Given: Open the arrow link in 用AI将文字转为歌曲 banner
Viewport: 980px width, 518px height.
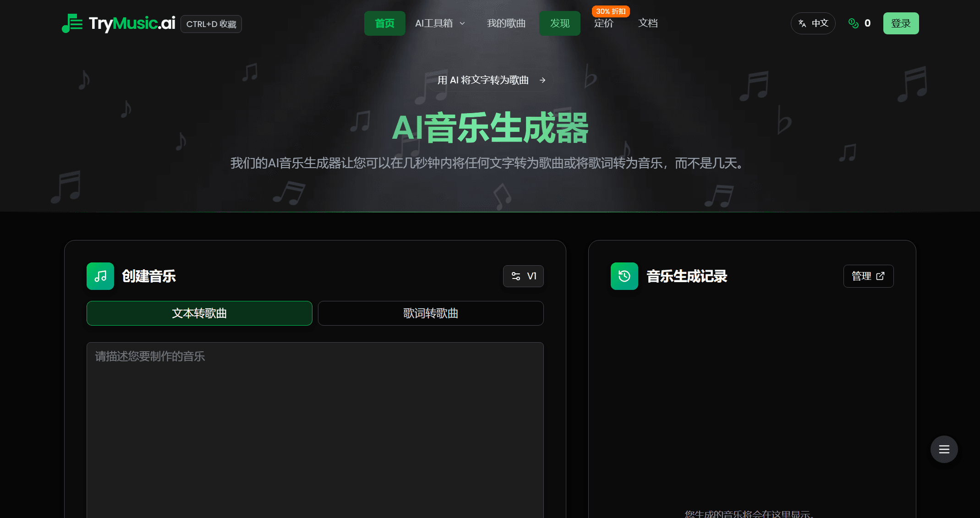Looking at the screenshot, I should 543,80.
